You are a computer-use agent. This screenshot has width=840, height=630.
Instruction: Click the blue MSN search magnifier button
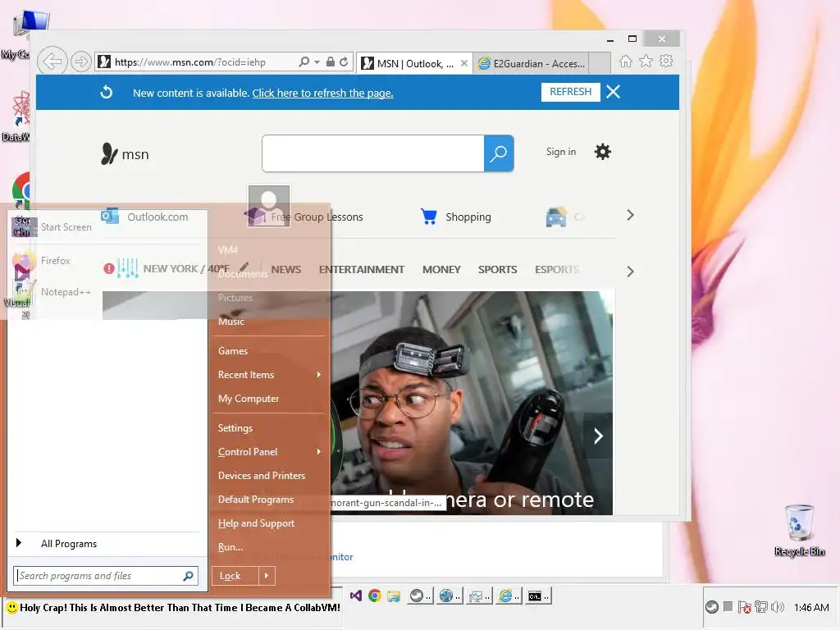499,153
